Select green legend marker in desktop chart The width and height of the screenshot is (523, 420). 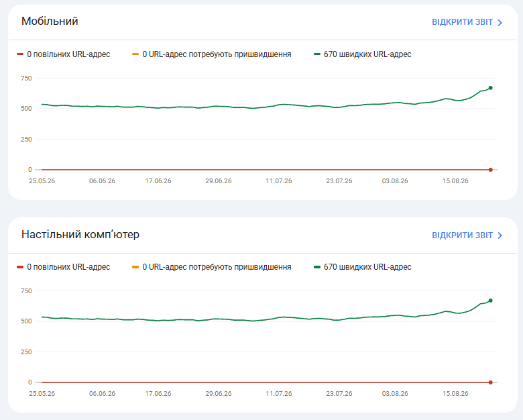317,267
